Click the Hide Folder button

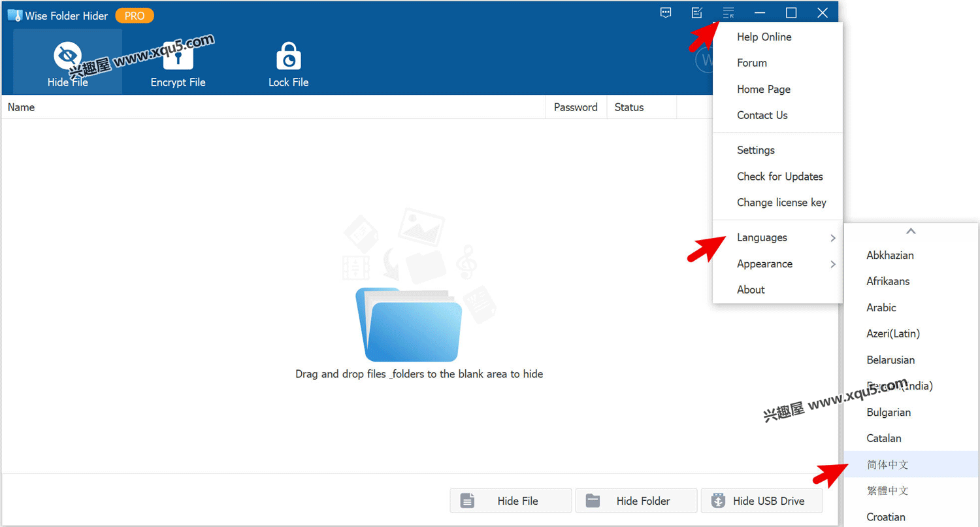pyautogui.click(x=636, y=501)
